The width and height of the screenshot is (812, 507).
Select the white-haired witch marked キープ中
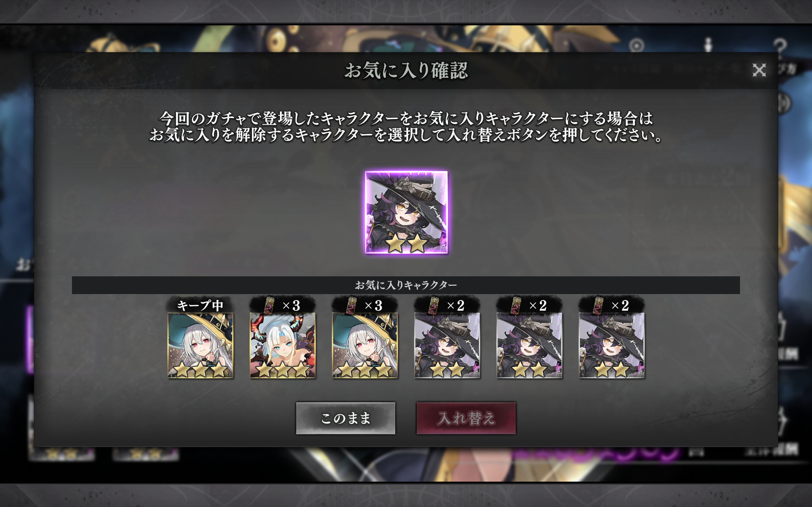pyautogui.click(x=200, y=345)
